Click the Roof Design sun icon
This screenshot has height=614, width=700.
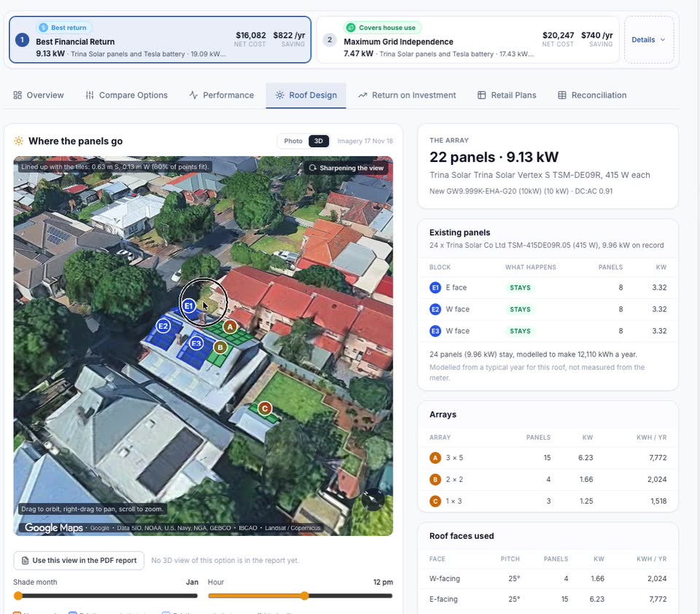pos(279,95)
